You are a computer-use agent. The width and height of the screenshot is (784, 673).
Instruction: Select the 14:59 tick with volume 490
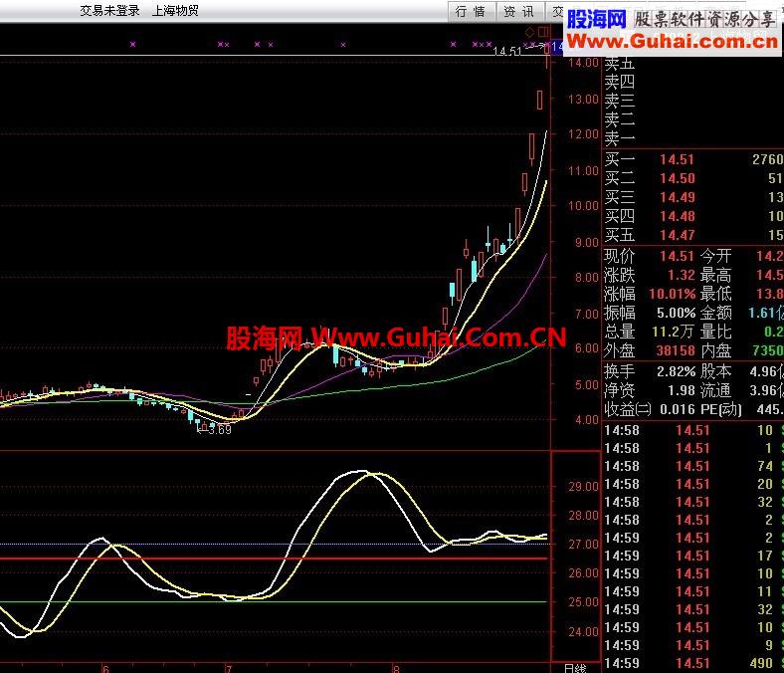point(693,663)
